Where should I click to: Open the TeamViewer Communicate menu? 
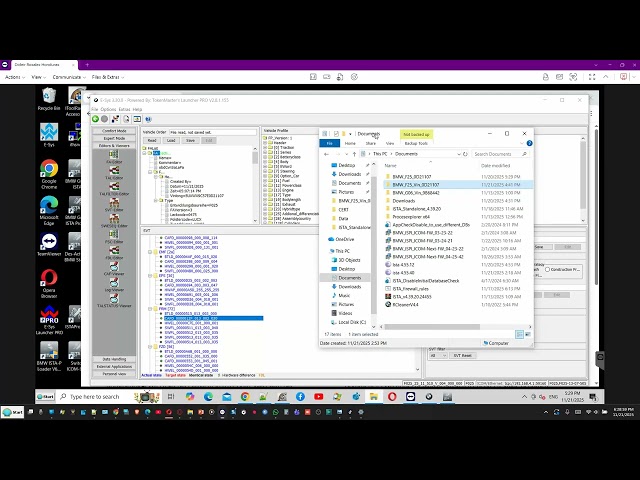[x=69, y=77]
